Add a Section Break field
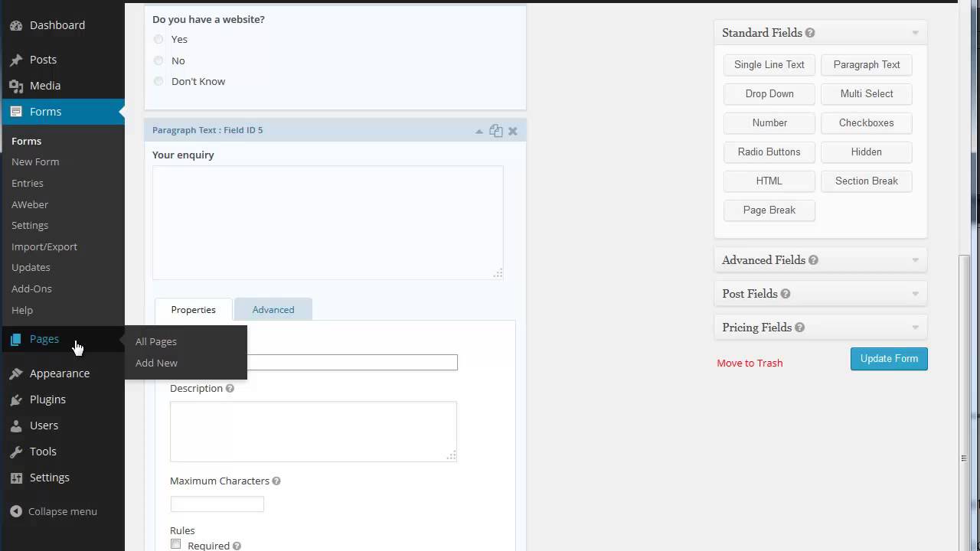Viewport: 980px width, 551px height. pos(867,181)
